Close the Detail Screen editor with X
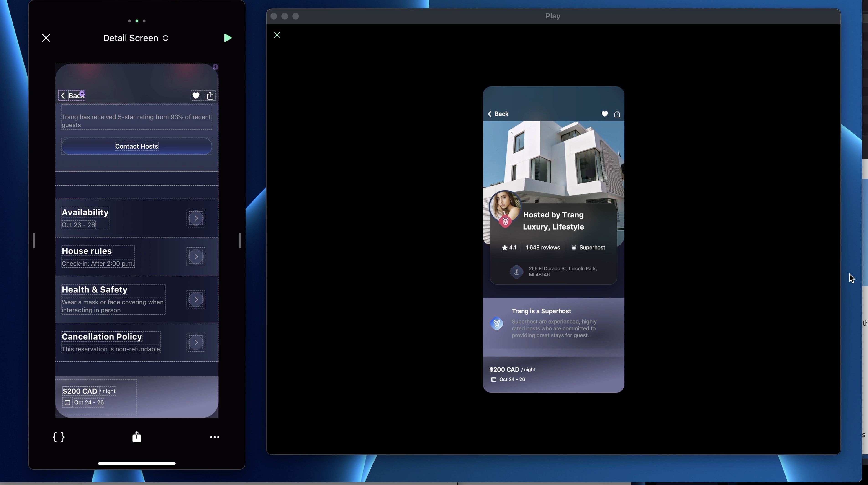 46,38
